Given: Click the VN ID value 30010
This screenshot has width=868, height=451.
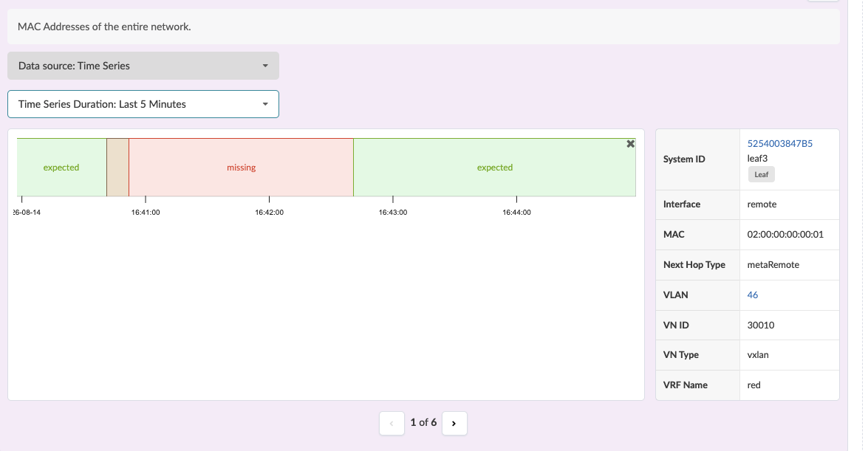Looking at the screenshot, I should [x=761, y=326].
